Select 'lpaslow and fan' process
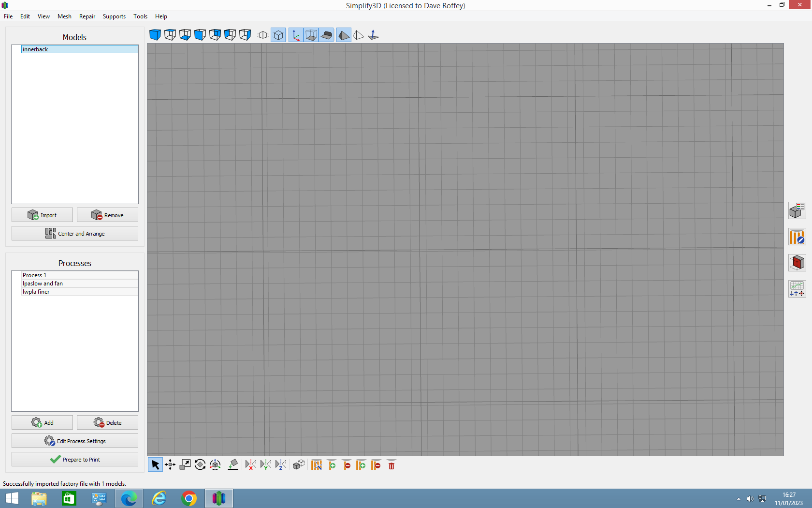The image size is (812, 508). (80, 284)
